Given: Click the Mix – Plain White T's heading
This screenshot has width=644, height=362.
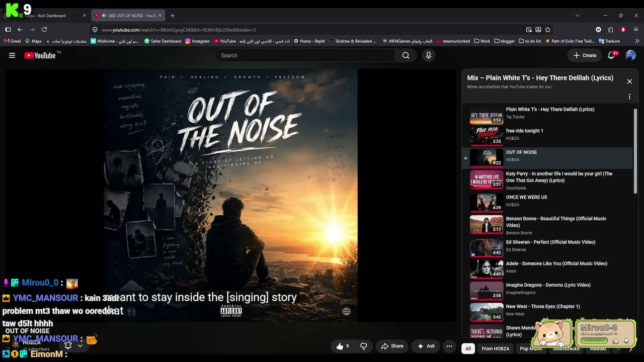Looking at the screenshot, I should pos(540,78).
